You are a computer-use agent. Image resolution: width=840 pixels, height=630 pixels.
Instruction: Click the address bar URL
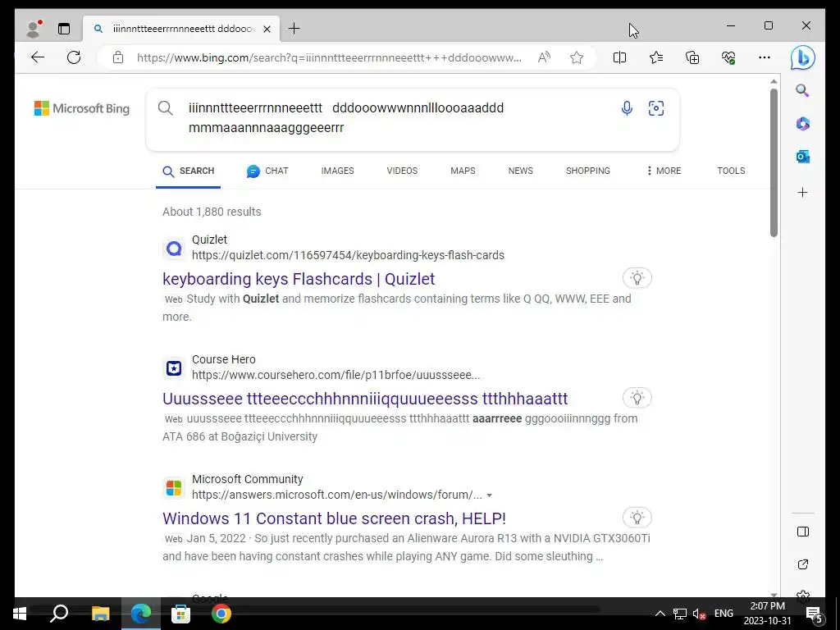[329, 58]
